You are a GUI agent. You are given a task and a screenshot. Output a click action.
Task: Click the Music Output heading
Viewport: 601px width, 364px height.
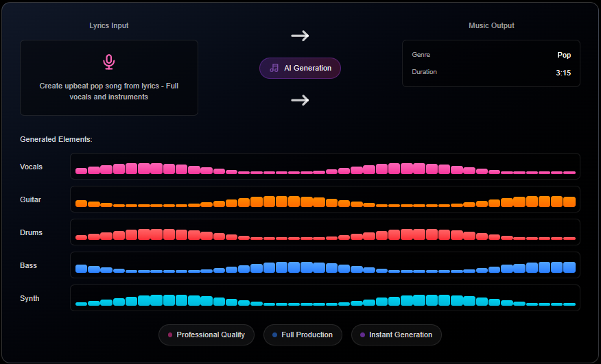tap(491, 25)
